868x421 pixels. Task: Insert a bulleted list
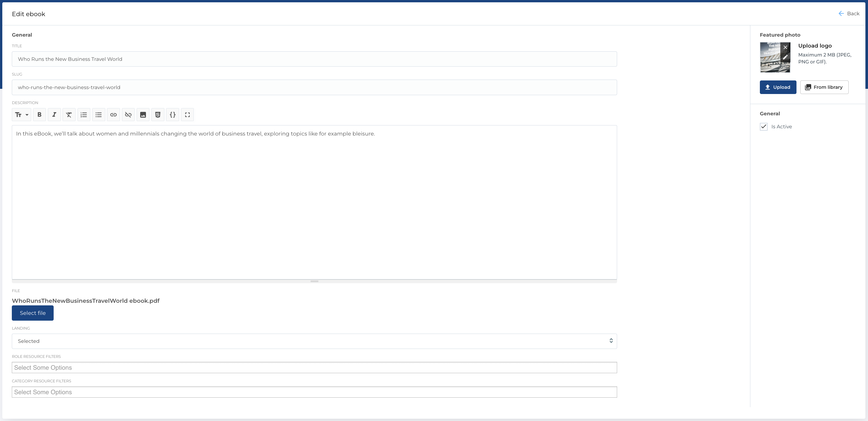click(98, 114)
